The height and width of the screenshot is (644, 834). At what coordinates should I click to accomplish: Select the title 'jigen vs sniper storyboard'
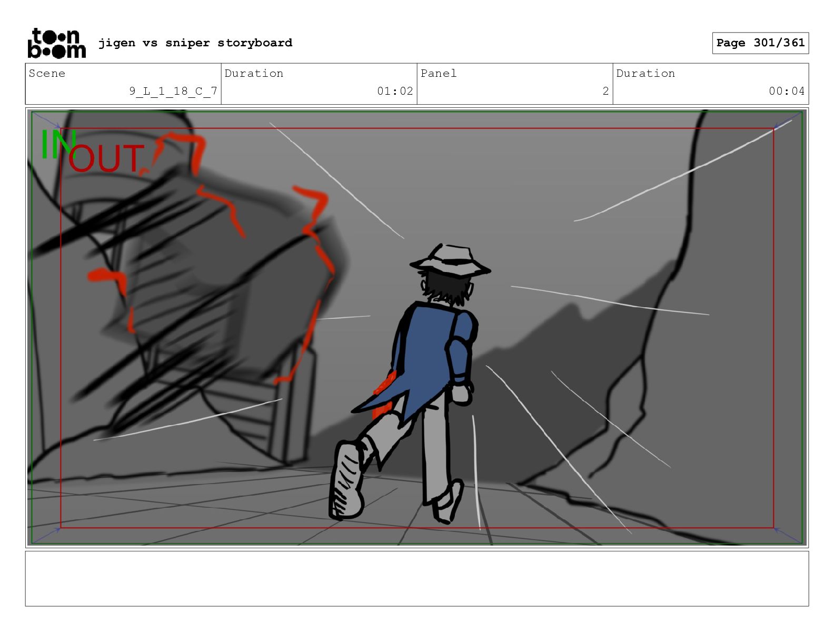[195, 43]
